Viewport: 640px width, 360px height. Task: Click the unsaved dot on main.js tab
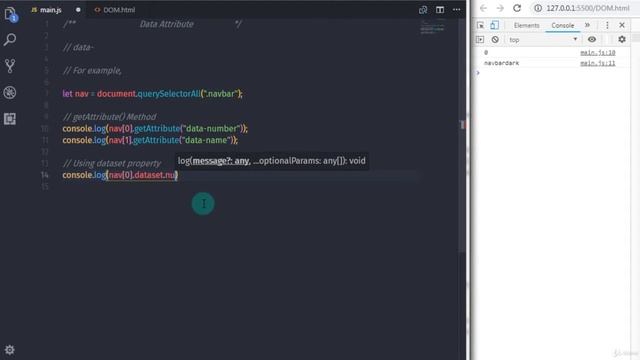(78, 10)
